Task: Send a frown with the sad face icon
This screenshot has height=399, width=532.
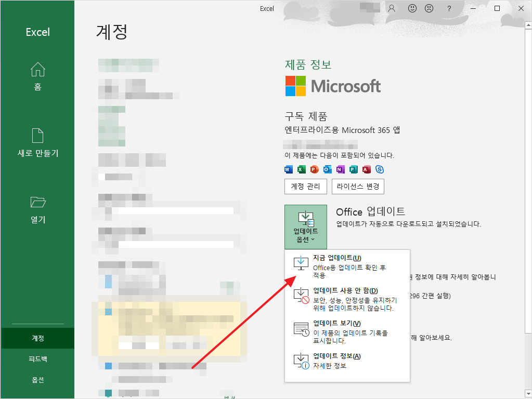Action: [429, 8]
